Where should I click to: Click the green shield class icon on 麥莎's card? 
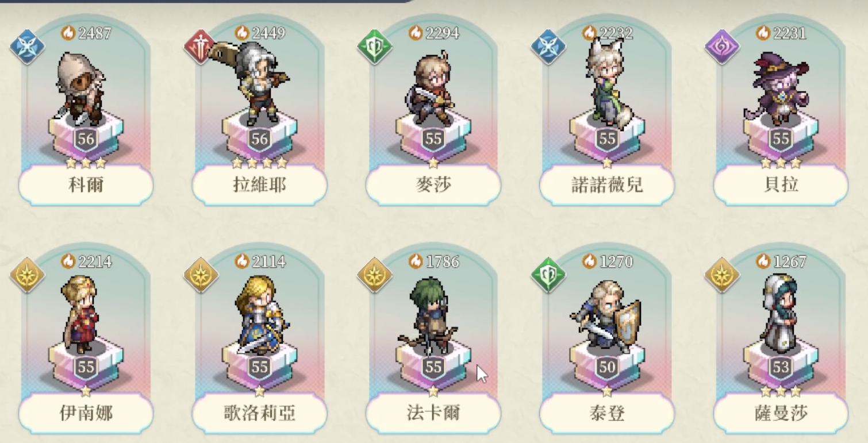374,47
